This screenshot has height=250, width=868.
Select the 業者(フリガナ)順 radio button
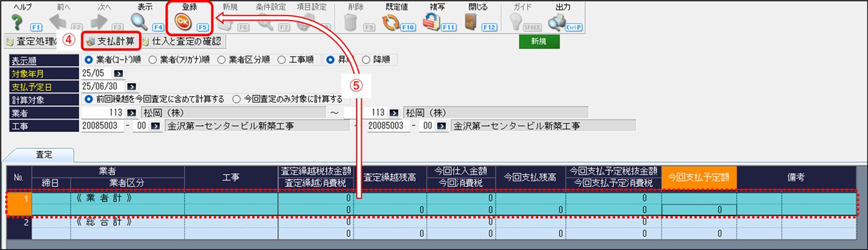[x=153, y=60]
